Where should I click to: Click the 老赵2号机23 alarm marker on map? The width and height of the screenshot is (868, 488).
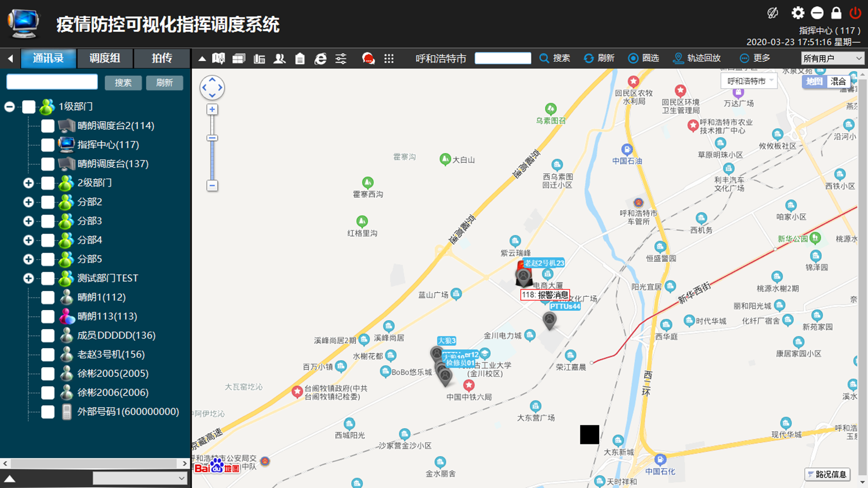[x=523, y=275]
